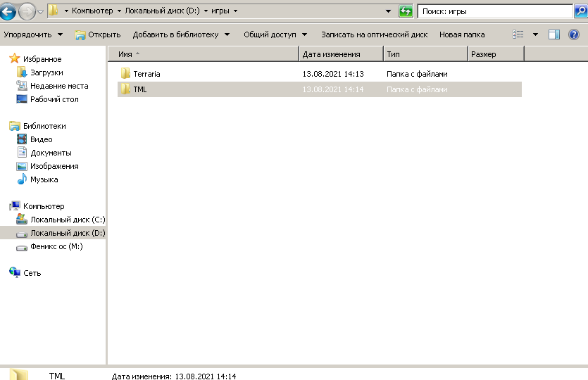Open the Изображения library label
The image size is (588, 380).
pos(54,166)
